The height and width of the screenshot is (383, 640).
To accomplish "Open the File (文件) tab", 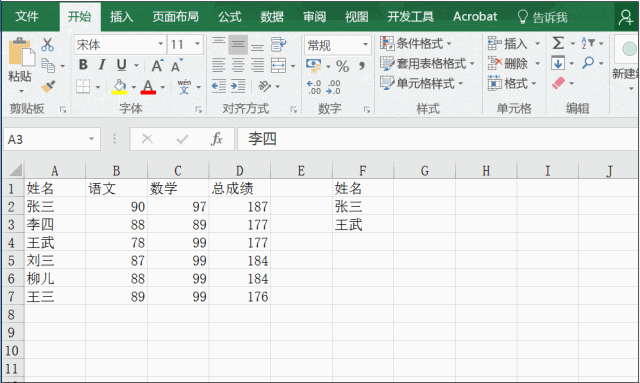I will point(27,16).
